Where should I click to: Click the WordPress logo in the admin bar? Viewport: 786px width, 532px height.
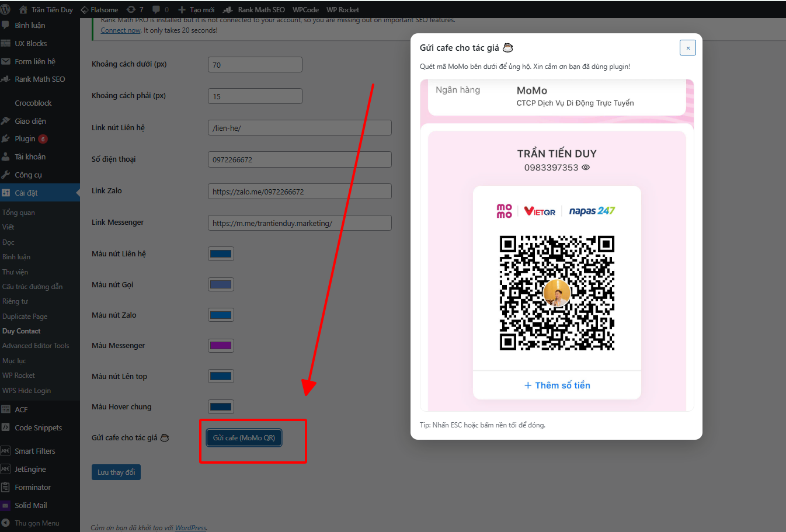(6, 9)
